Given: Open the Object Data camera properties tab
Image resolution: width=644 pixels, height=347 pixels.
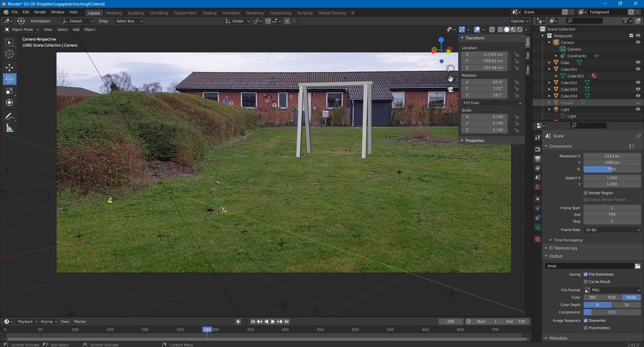Looking at the screenshot, I should pos(538,227).
